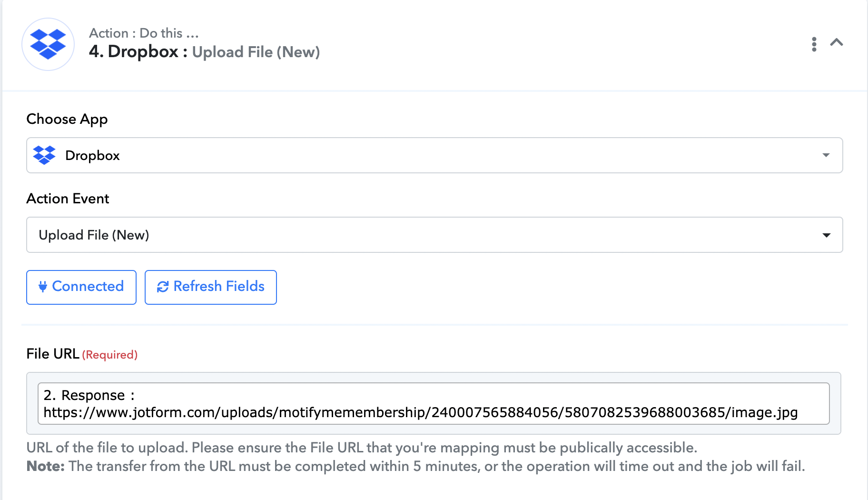Collapse the Dropbox action step
868x500 pixels.
[837, 42]
